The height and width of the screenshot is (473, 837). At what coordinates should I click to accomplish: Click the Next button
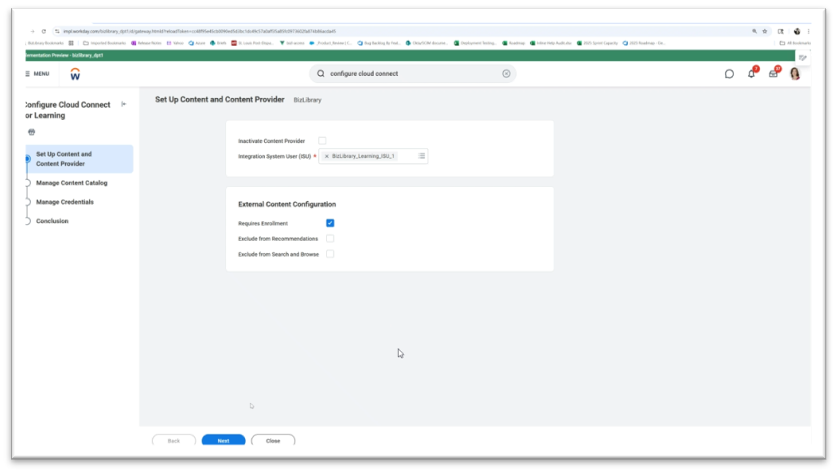coord(223,440)
